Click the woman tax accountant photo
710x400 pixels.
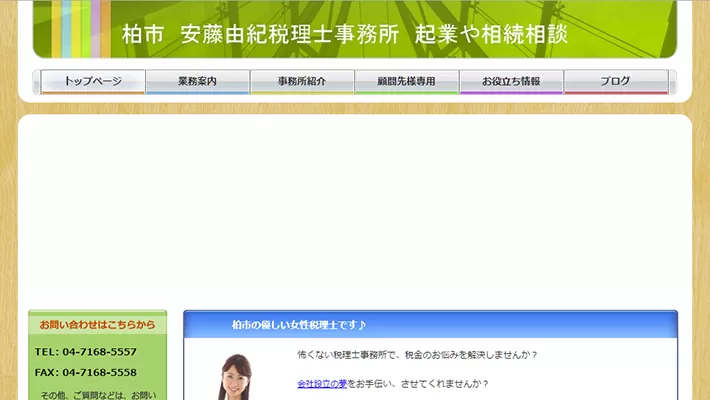tap(235, 378)
